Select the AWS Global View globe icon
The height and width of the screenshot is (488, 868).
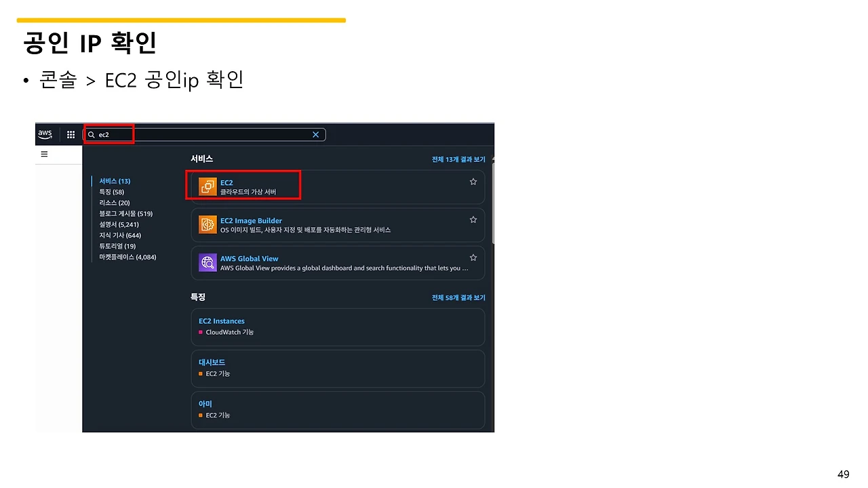(x=208, y=262)
